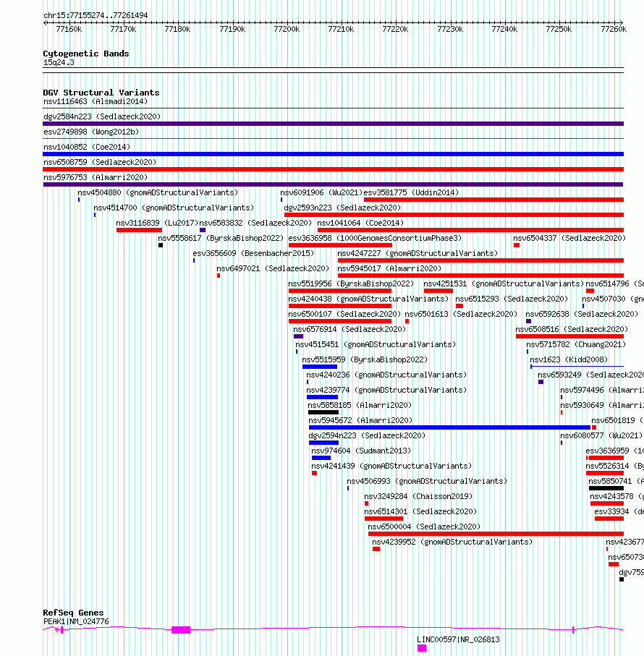Click the Cytogenetic Bands track title
The width and height of the screenshot is (644, 656).
pos(86,54)
